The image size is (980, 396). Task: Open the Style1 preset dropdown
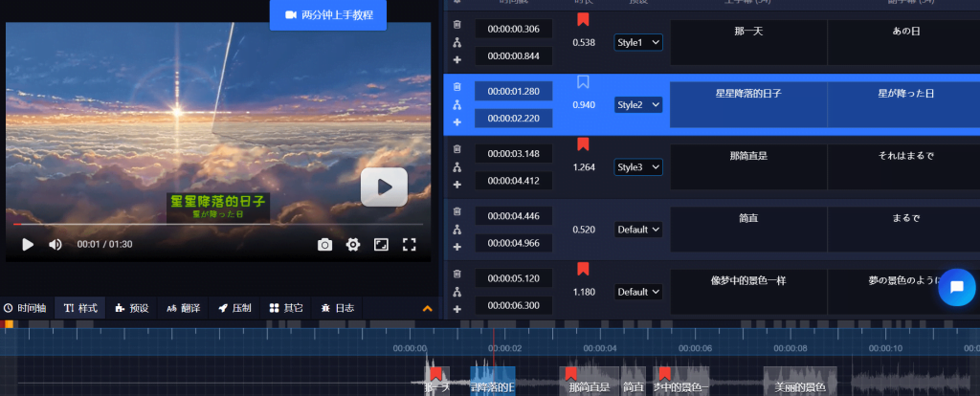click(x=638, y=43)
